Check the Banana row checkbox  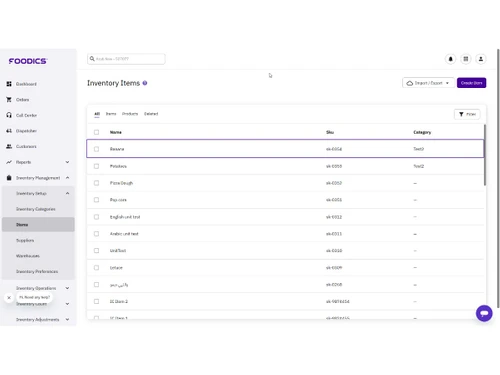pos(96,149)
